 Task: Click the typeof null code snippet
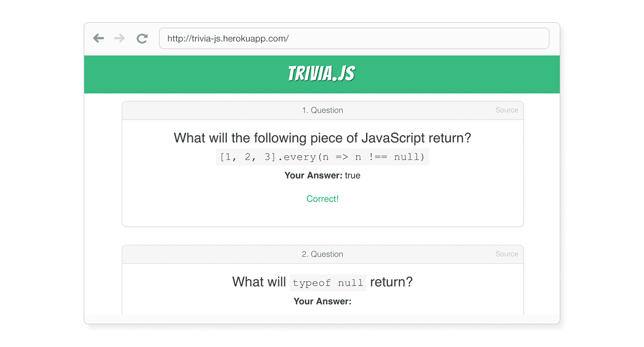point(328,283)
